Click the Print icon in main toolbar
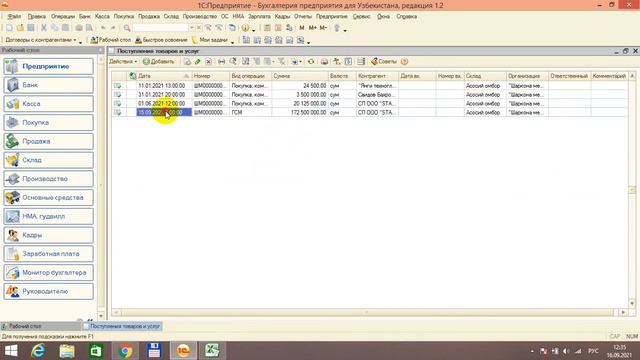Image resolution: width=640 pixels, height=360 pixels. pos(79,28)
